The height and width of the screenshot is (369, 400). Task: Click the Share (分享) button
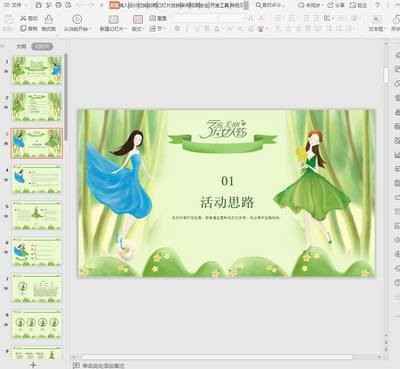click(x=336, y=5)
